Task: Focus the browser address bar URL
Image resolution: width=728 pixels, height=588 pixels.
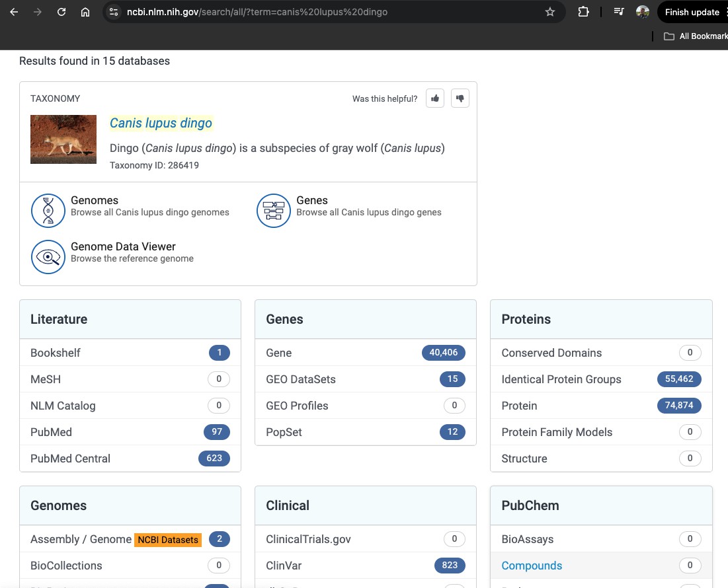Action: pyautogui.click(x=257, y=12)
